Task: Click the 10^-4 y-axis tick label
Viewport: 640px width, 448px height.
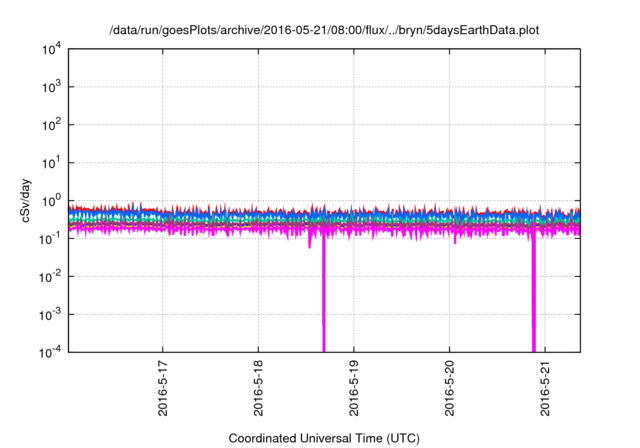Action: pyautogui.click(x=51, y=352)
